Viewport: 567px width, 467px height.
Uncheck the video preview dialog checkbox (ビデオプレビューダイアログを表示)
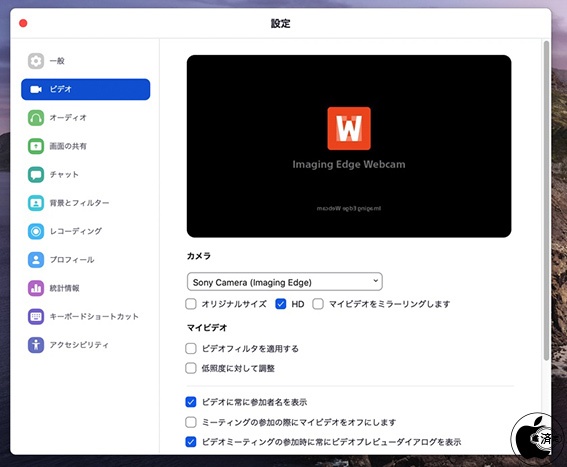point(191,442)
